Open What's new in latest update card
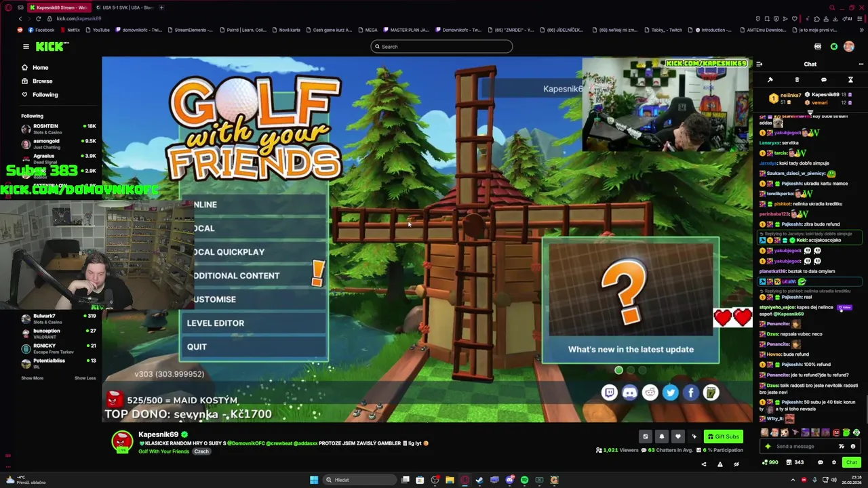This screenshot has height=488, width=868. (x=631, y=300)
